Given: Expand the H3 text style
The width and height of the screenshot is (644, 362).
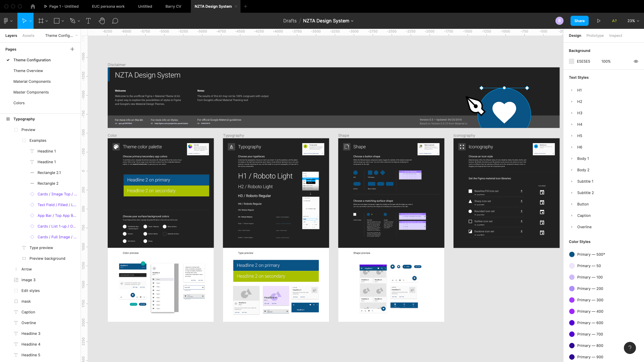Looking at the screenshot, I should (x=572, y=113).
